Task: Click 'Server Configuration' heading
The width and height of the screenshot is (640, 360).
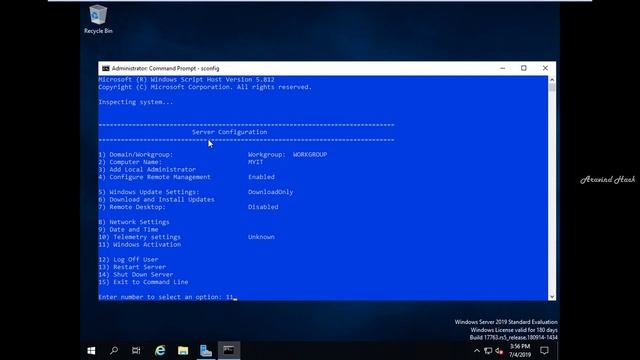Action: pyautogui.click(x=229, y=132)
